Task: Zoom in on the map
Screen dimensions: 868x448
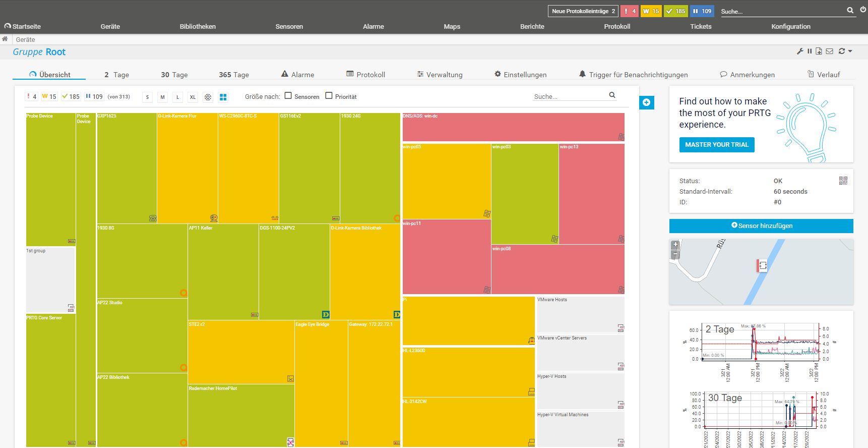Action: pos(675,245)
